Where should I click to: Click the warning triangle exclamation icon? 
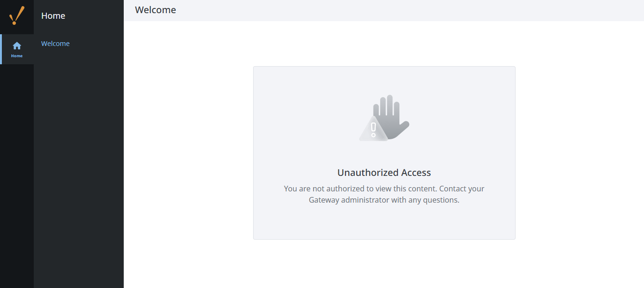374,129
